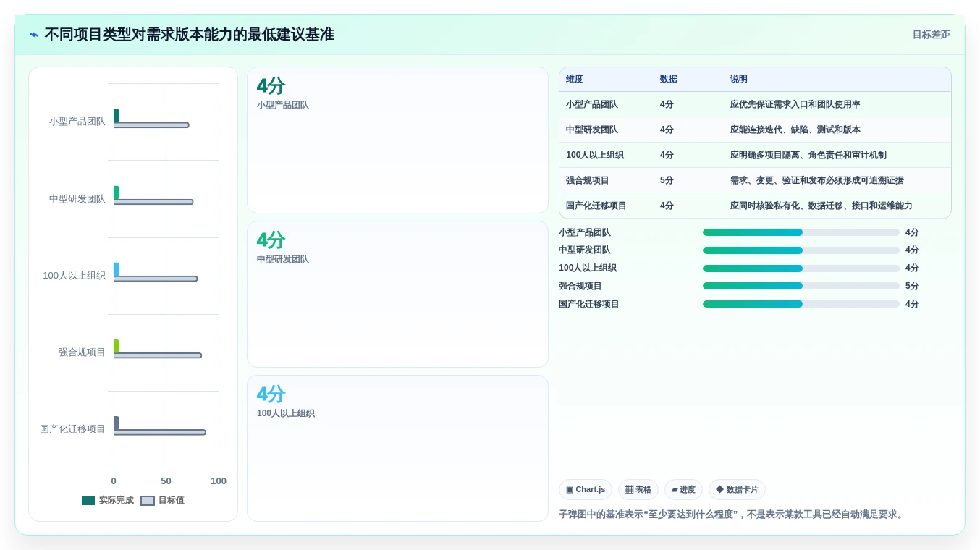Click the 中型研发团队 progress bar
This screenshot has height=550, width=980.
click(801, 250)
